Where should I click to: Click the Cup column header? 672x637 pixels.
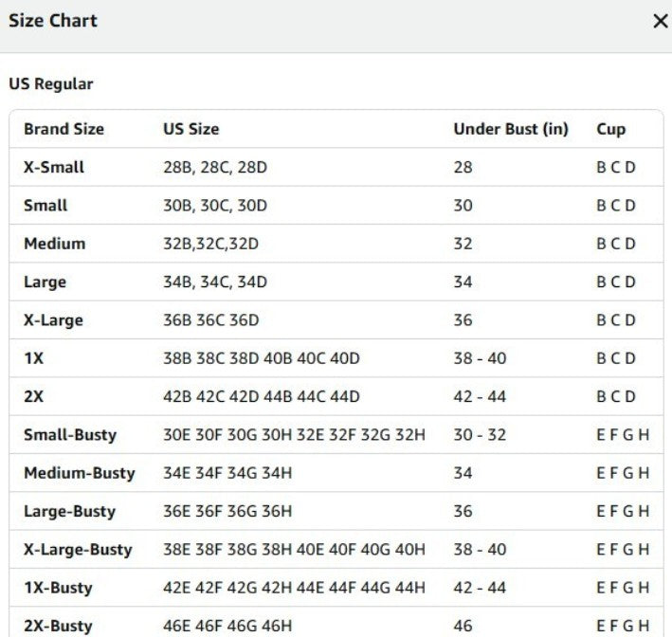click(x=610, y=130)
